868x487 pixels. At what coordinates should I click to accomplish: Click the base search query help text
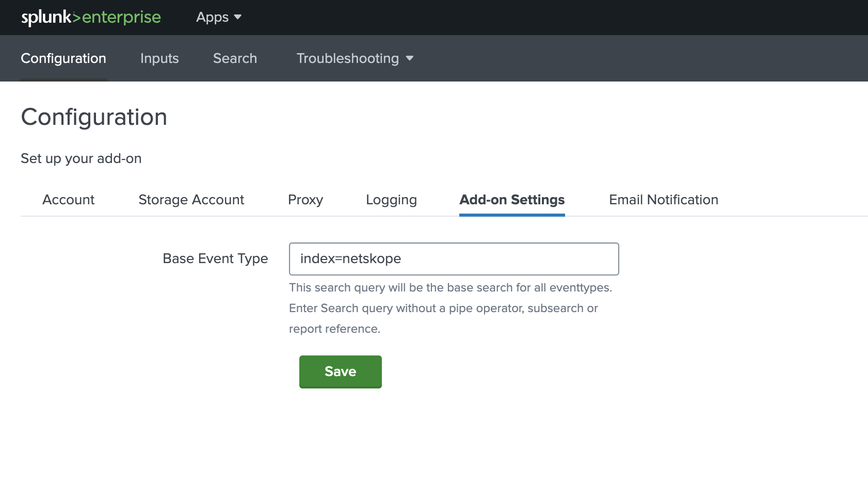(451, 308)
